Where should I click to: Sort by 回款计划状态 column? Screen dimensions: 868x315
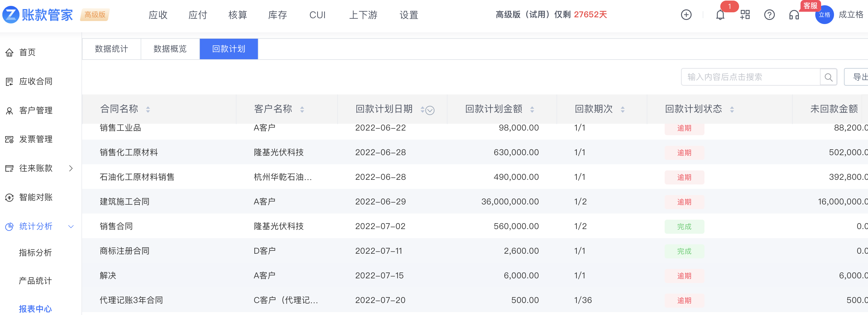tap(732, 109)
